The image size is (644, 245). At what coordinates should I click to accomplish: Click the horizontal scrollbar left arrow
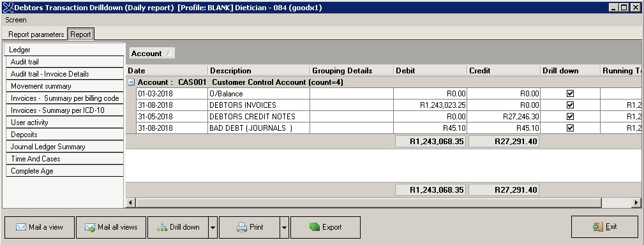[131, 202]
